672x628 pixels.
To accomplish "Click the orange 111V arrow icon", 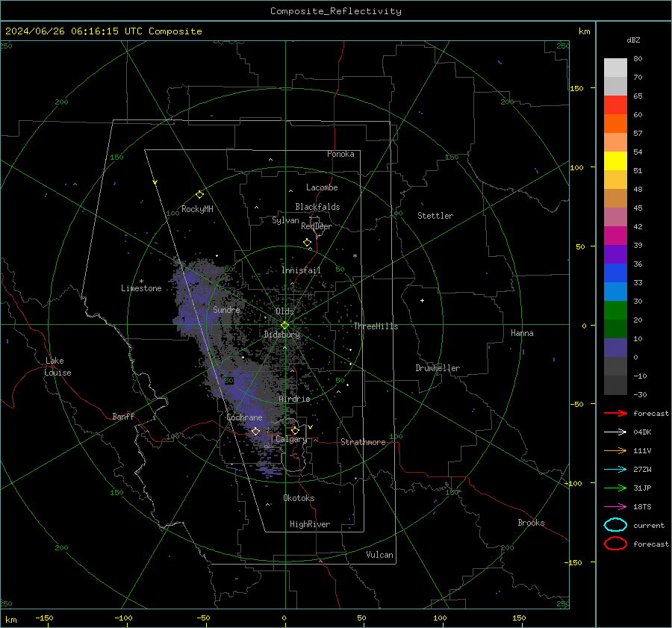I will 615,450.
